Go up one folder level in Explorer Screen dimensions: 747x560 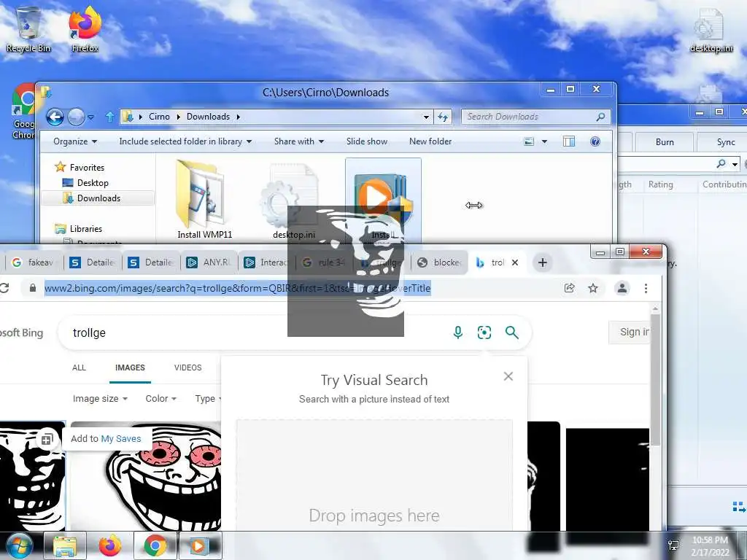(109, 117)
